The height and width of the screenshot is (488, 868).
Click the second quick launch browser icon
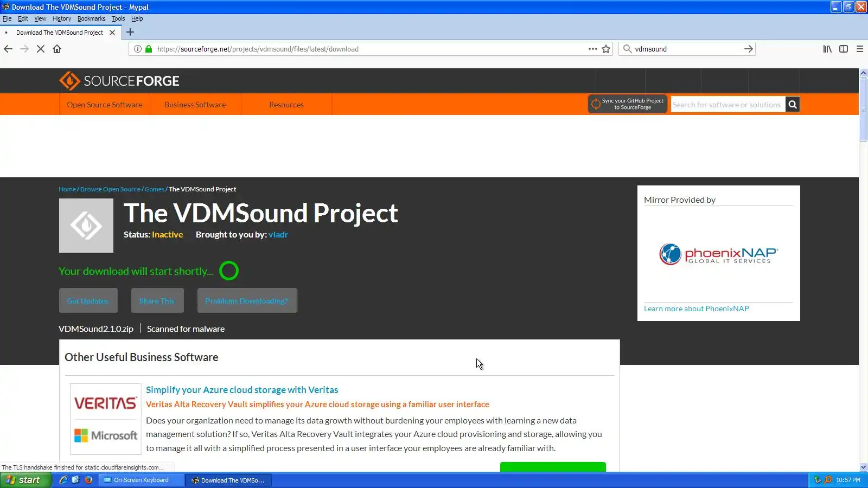click(76, 480)
